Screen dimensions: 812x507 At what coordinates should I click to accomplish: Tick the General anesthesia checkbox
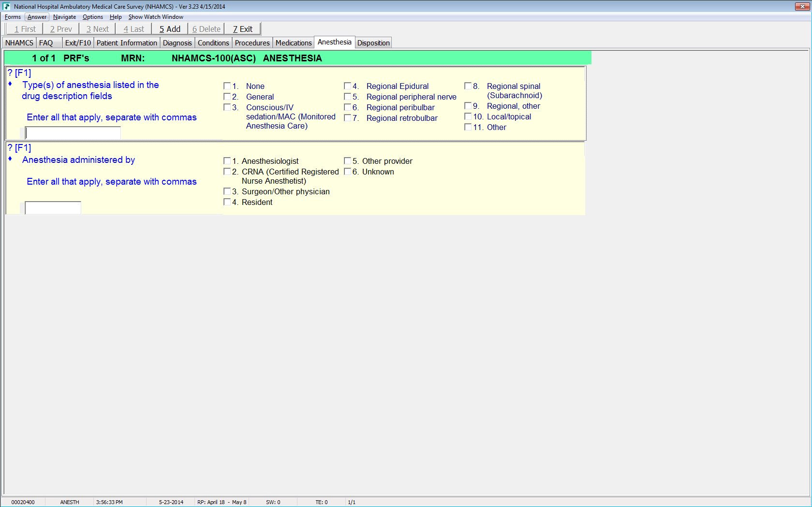227,97
